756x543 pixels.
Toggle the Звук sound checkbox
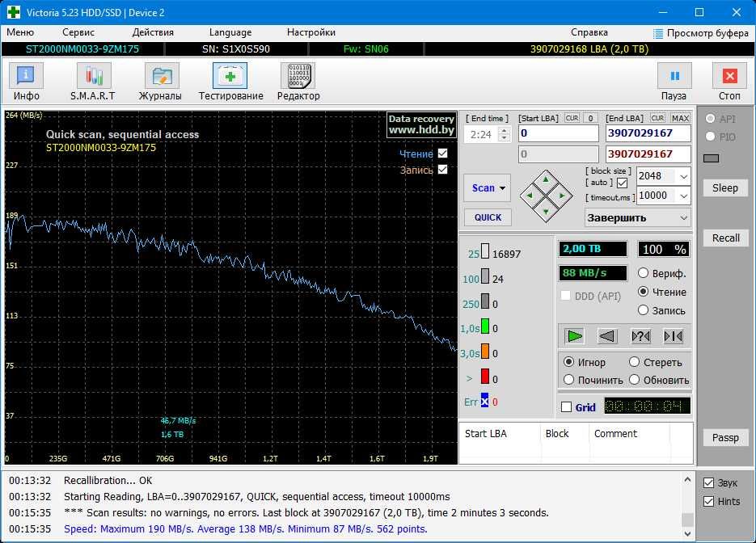(708, 482)
